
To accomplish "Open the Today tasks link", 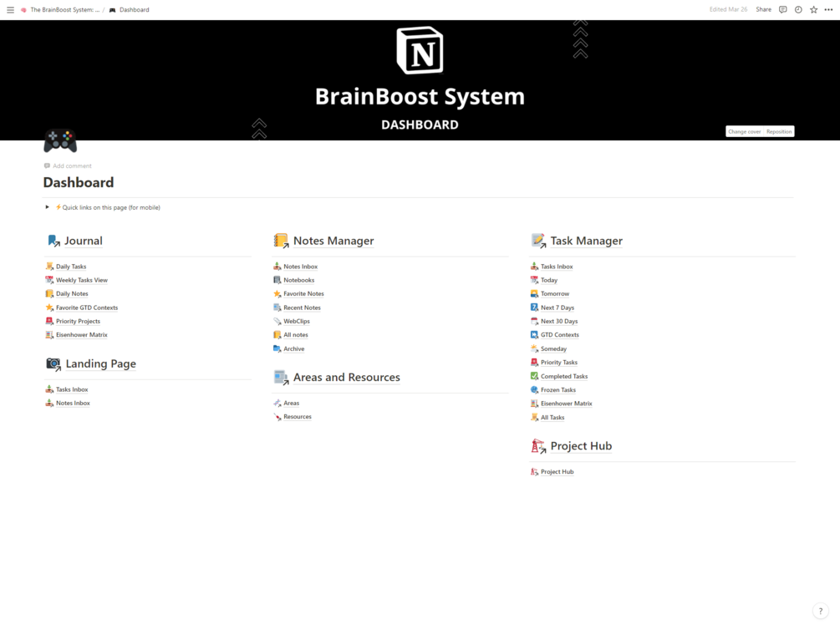I will click(549, 280).
